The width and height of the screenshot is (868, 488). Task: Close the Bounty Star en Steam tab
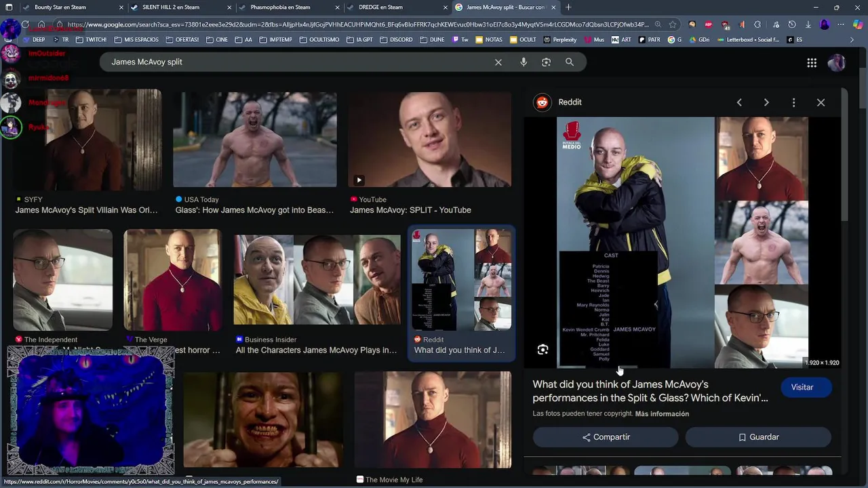coord(121,7)
